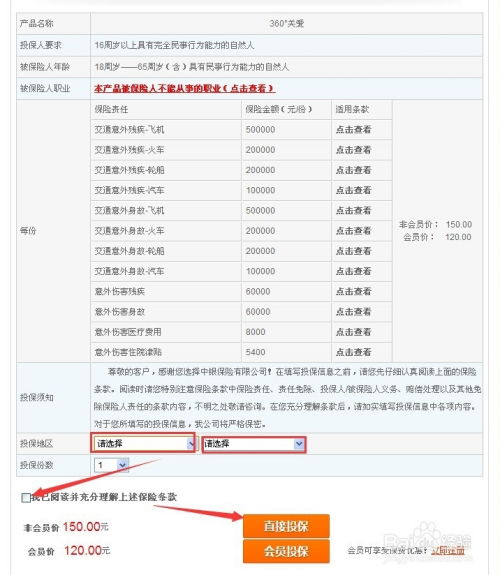The height and width of the screenshot is (575, 500).
Task: Click the 会员价 120.00 in the table
Action: [437, 237]
